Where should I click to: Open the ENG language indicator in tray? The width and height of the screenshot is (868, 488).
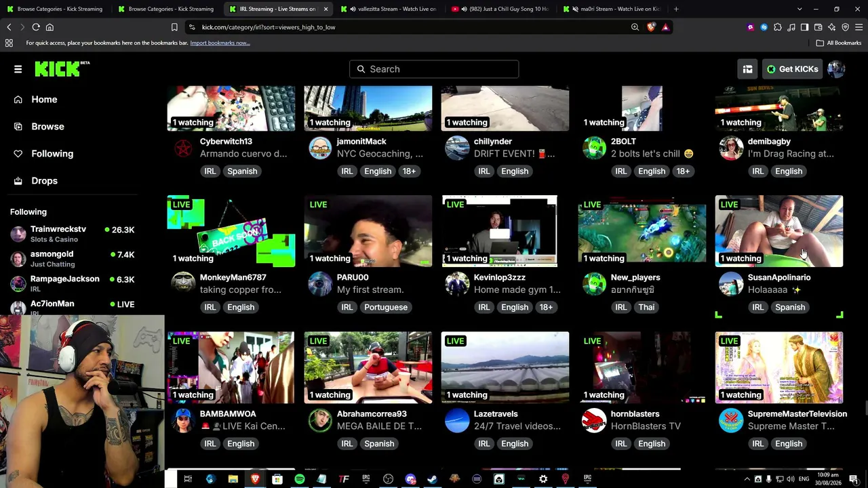[x=804, y=479]
